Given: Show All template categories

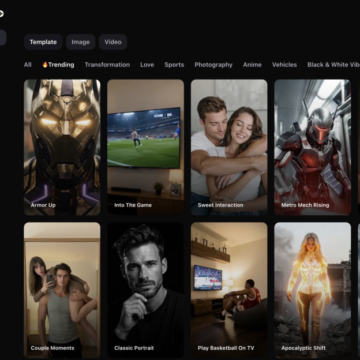Looking at the screenshot, I should [28, 65].
